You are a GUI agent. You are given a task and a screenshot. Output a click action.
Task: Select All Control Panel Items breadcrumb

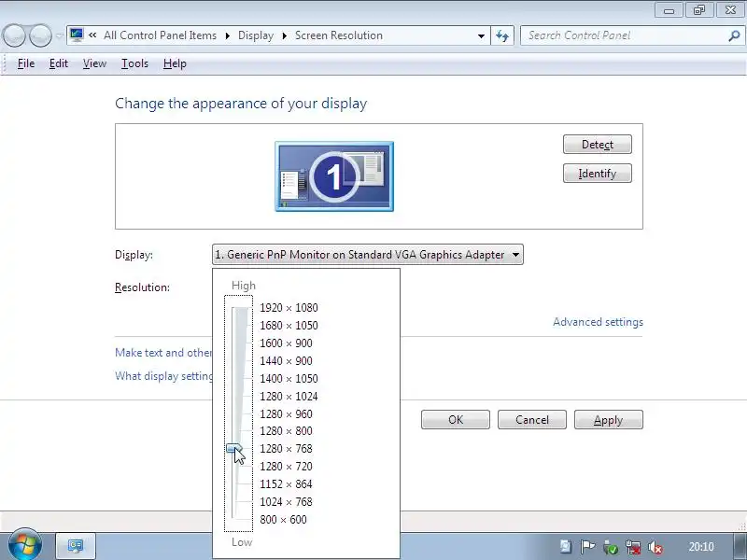click(x=160, y=35)
